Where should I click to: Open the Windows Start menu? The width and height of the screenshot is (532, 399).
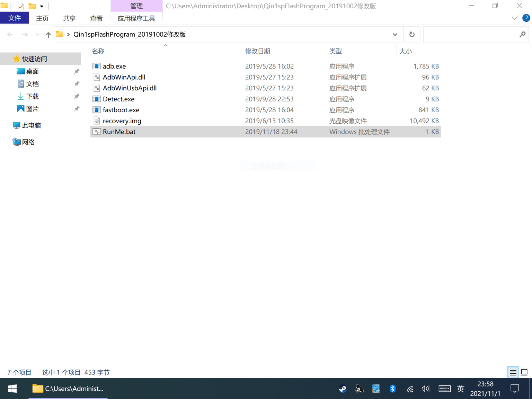12,389
